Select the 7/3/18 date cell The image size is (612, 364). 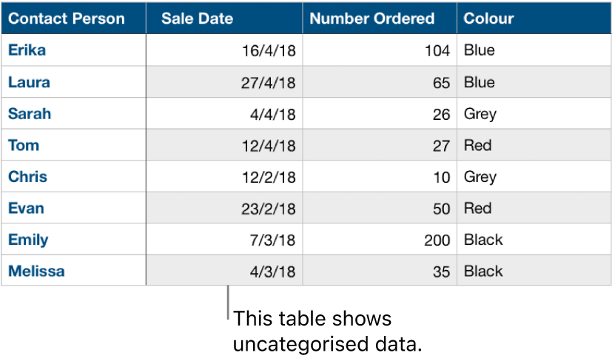tap(274, 240)
